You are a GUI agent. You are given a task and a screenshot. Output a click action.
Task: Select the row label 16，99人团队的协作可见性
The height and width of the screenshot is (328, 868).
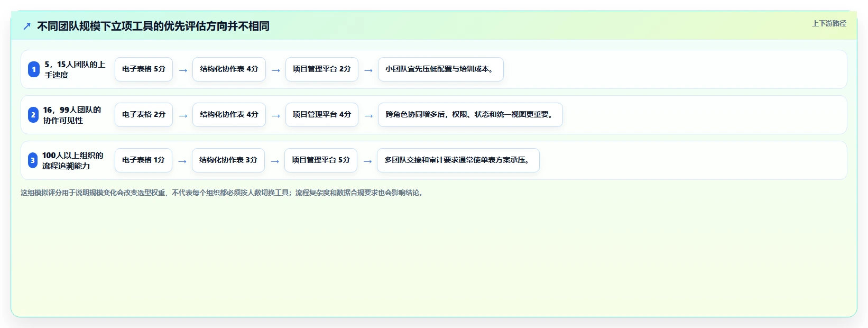tap(72, 115)
